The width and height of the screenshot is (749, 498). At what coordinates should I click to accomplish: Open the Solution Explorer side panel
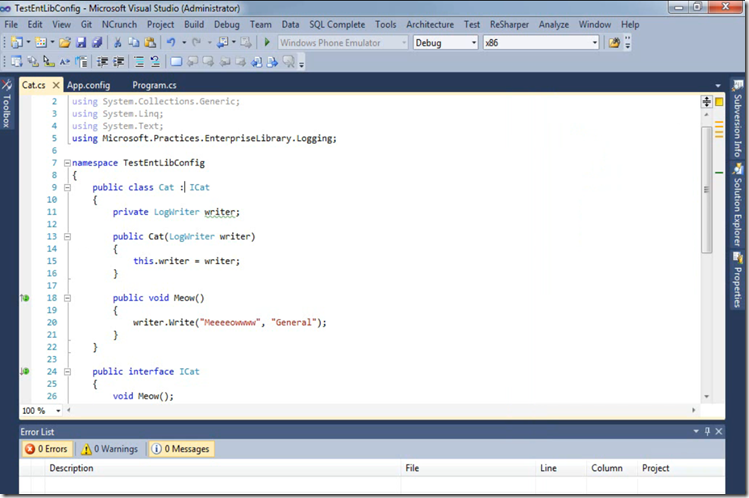[x=738, y=205]
